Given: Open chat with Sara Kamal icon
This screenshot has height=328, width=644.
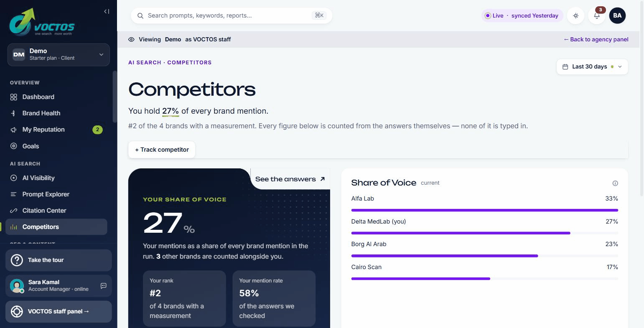Looking at the screenshot, I should [104, 286].
